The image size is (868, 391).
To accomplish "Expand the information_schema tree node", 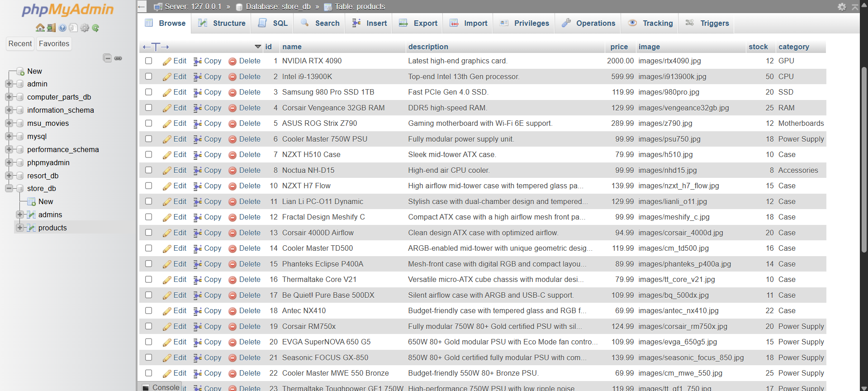I will pos(9,110).
